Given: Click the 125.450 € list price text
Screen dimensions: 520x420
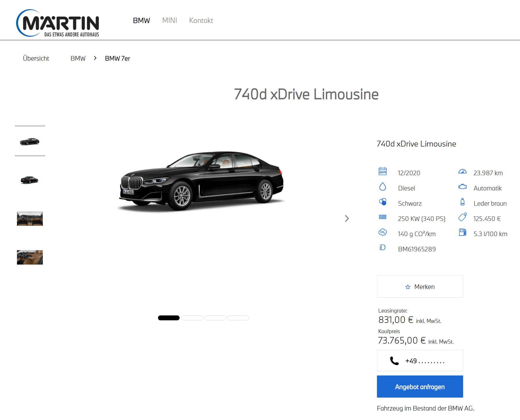Looking at the screenshot, I should 487,219.
